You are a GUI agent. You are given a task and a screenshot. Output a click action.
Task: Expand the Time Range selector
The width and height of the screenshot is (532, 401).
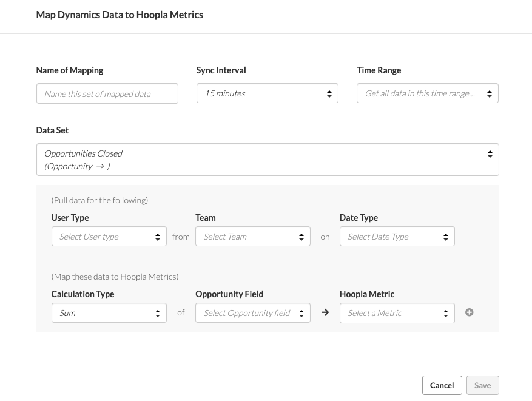tap(427, 93)
